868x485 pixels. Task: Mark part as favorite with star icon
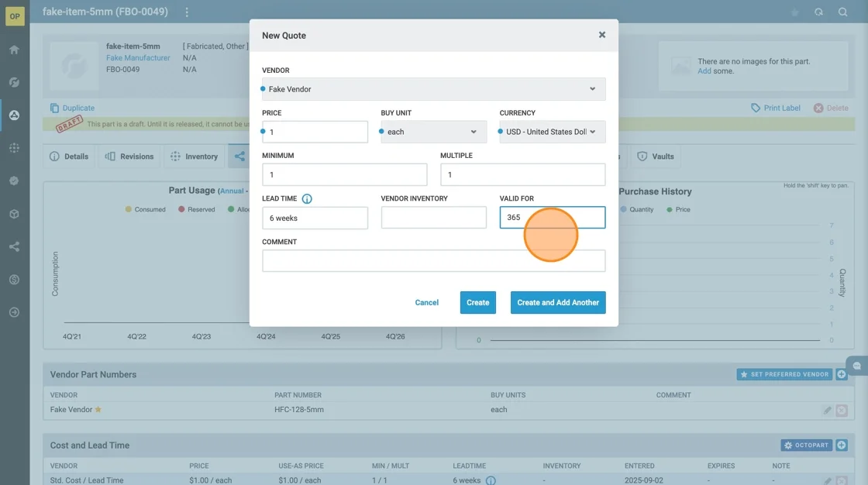tap(794, 12)
